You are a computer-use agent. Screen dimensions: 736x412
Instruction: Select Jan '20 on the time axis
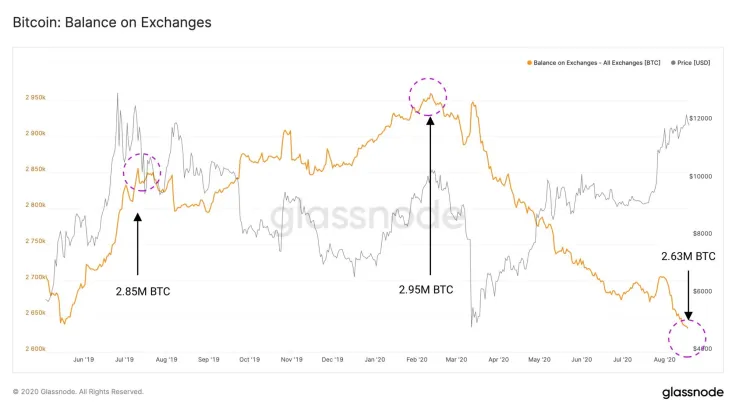[x=376, y=358]
